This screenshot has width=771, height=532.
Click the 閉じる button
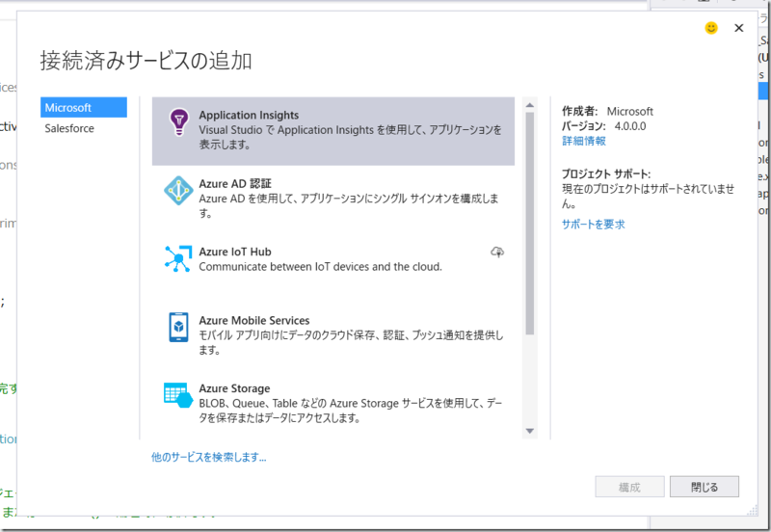(x=705, y=487)
